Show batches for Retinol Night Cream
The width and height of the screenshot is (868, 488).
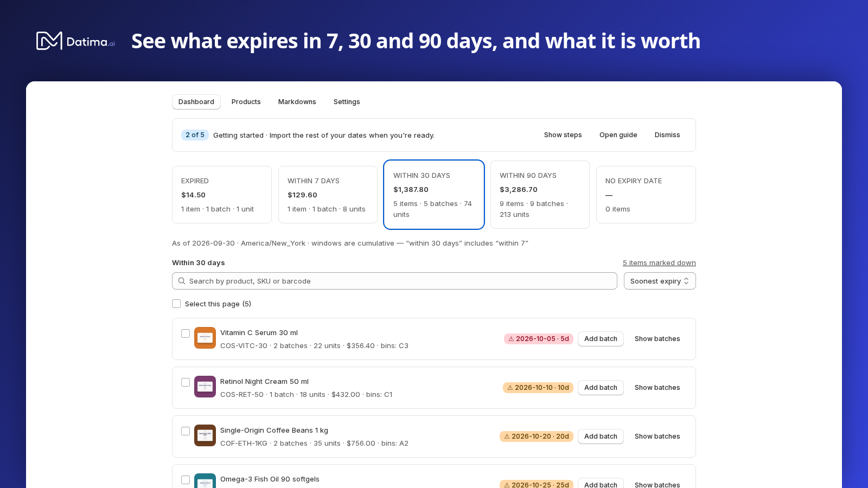(x=658, y=388)
